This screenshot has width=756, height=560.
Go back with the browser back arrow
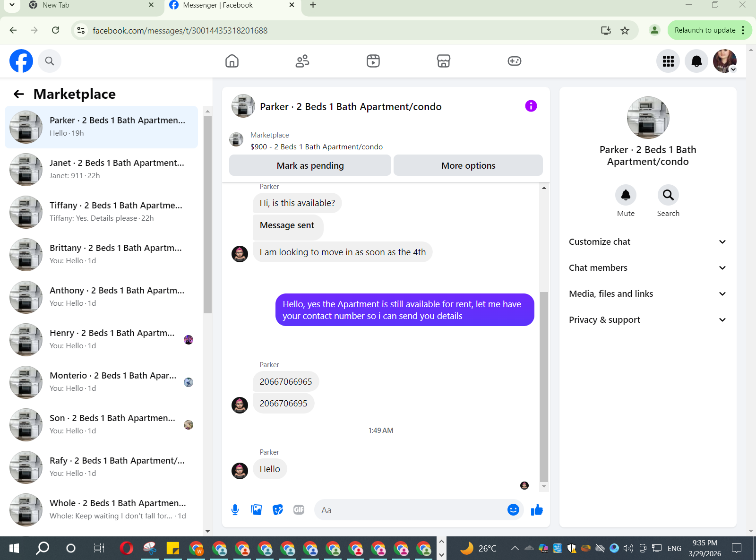click(13, 30)
